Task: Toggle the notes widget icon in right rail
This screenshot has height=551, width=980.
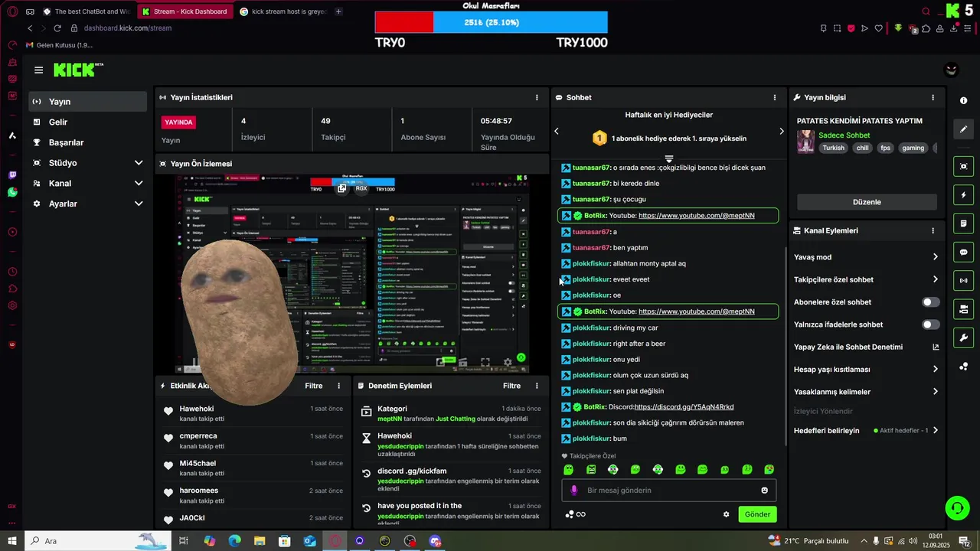Action: [x=963, y=223]
